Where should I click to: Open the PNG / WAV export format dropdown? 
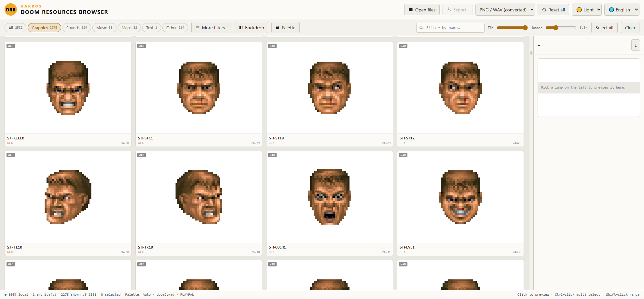[x=505, y=10]
